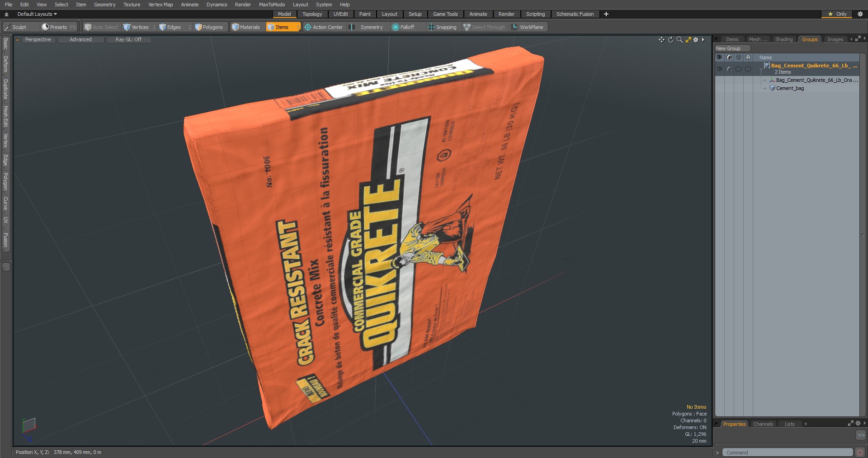This screenshot has width=868, height=458.
Task: Open the Deform sidebar tab
Action: point(5,64)
